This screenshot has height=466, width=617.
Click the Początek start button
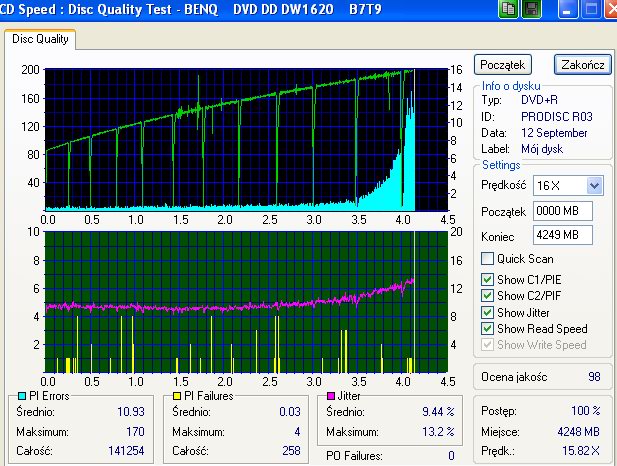(502, 65)
